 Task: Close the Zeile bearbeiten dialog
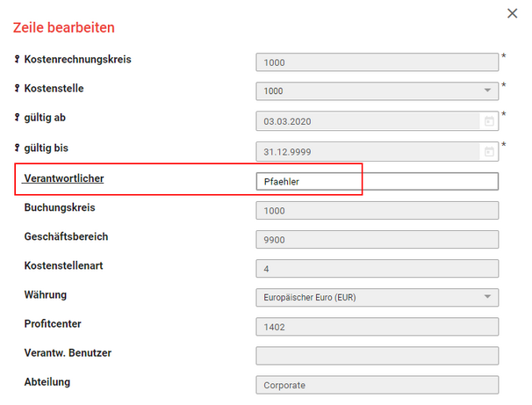[513, 13]
